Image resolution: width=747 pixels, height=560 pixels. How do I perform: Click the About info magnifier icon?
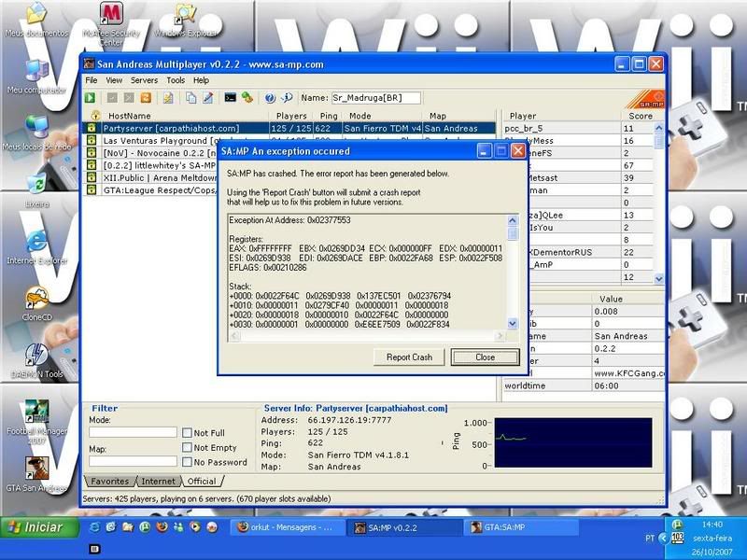click(x=287, y=98)
